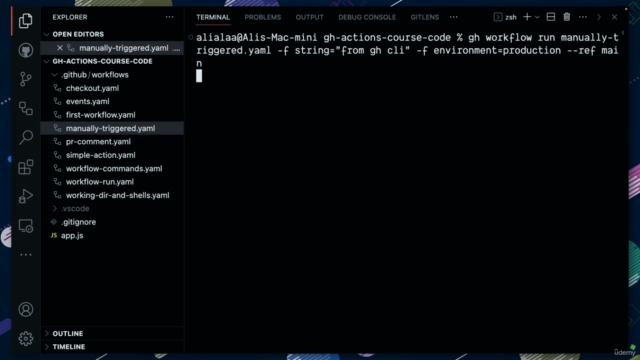Expand the .vscode folder
Image resolution: width=640 pixels, height=360 pixels.
tap(75, 209)
